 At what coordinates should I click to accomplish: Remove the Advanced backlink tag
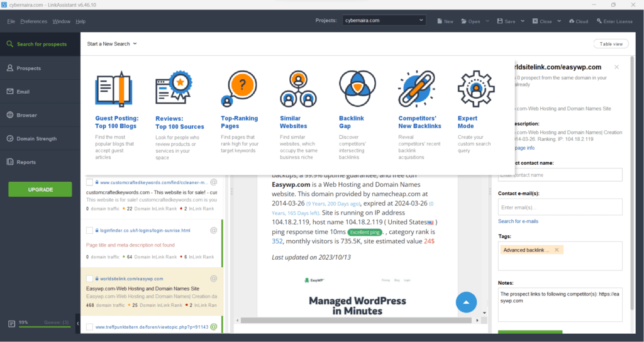(x=557, y=250)
